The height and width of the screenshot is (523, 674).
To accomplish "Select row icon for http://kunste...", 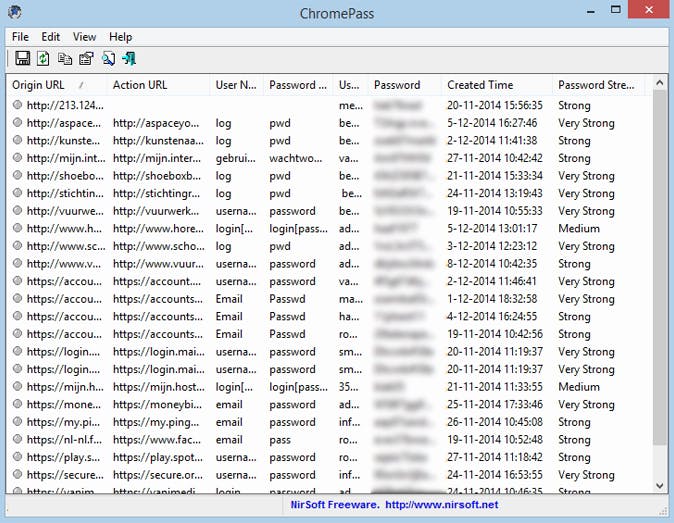I will point(17,140).
